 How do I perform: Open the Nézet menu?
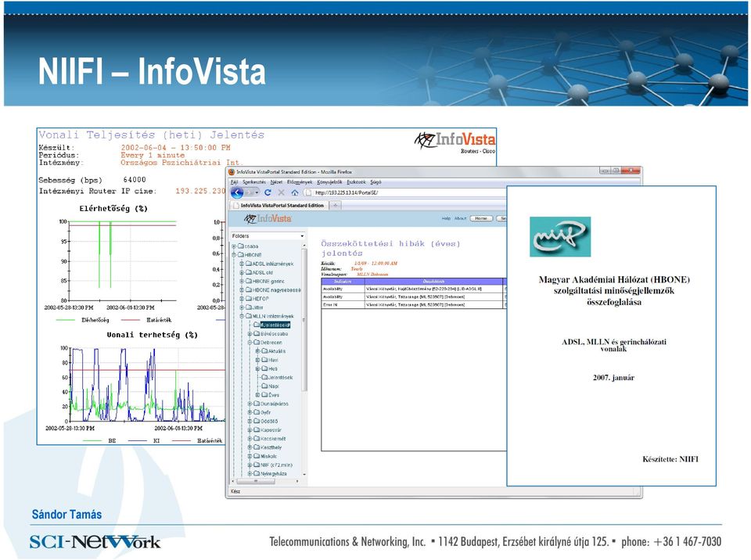276,182
